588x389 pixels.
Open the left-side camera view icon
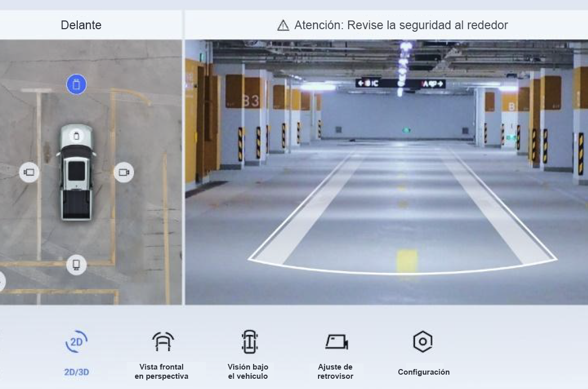tap(29, 172)
